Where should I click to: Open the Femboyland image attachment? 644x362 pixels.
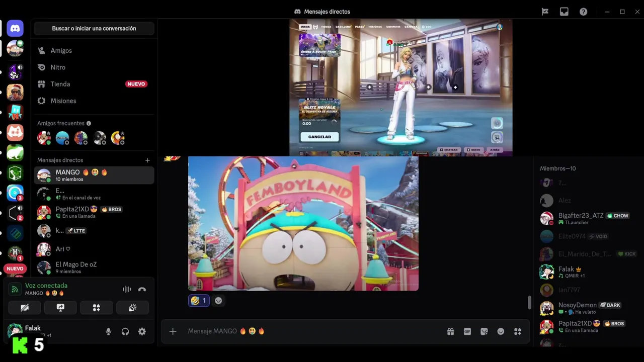[303, 224]
